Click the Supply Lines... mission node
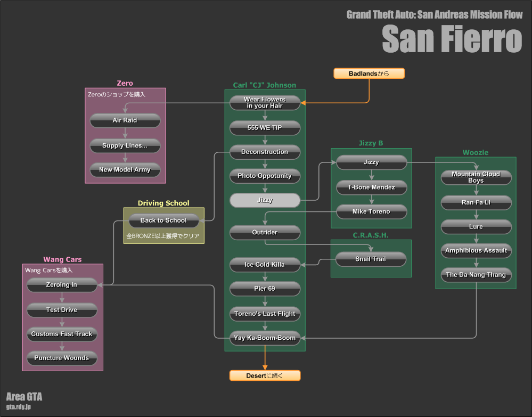This screenshot has height=417, width=532. point(125,145)
